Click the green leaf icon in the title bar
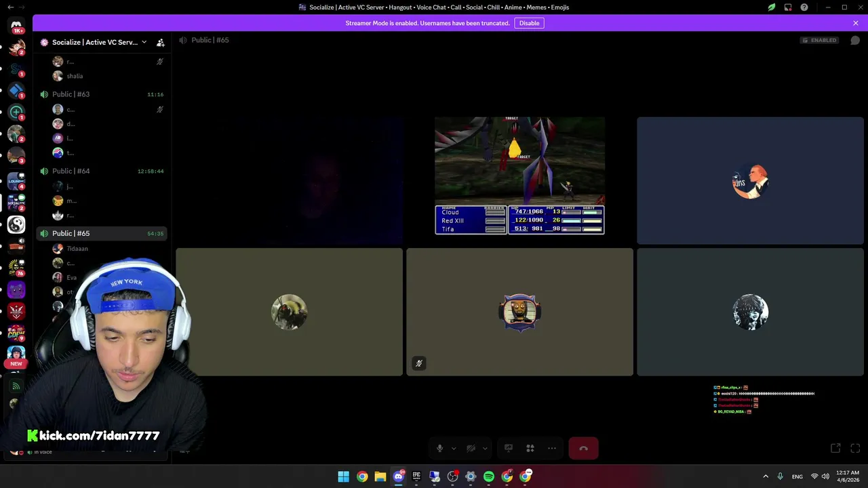The height and width of the screenshot is (488, 868). [x=772, y=7]
